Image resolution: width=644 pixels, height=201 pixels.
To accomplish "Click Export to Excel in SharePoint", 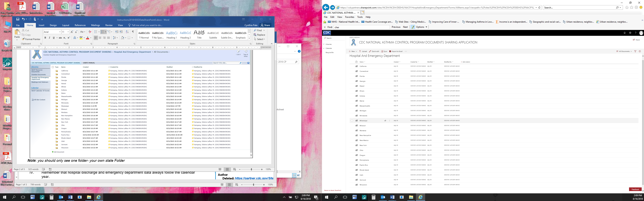I will coord(396,51).
